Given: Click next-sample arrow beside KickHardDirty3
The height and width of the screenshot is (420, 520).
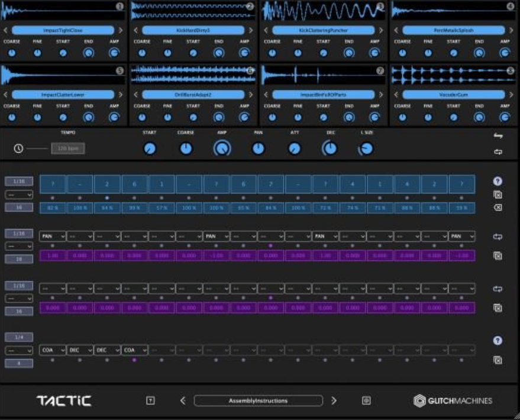Looking at the screenshot, I should (x=251, y=30).
